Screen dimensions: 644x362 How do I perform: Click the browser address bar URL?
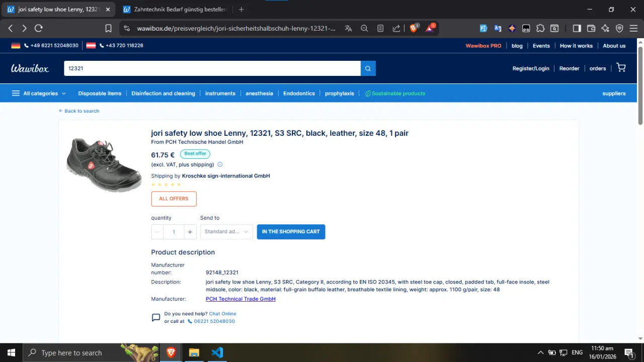(236, 29)
